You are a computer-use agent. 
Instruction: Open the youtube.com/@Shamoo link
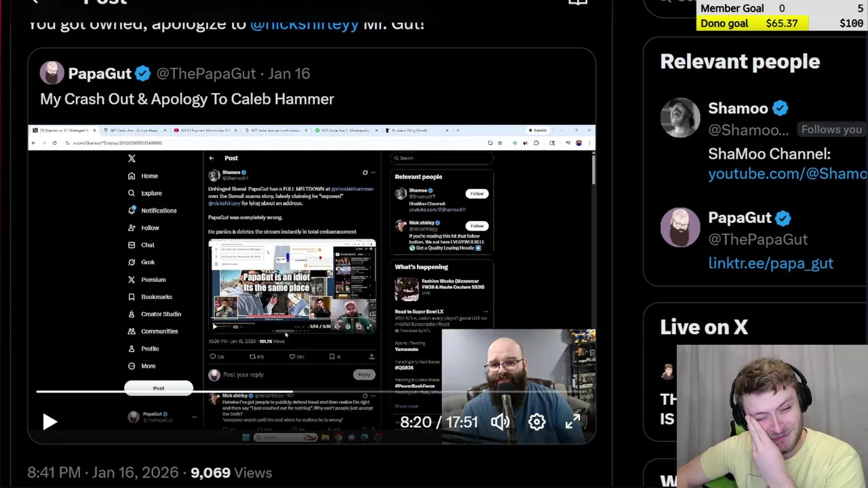tap(787, 174)
